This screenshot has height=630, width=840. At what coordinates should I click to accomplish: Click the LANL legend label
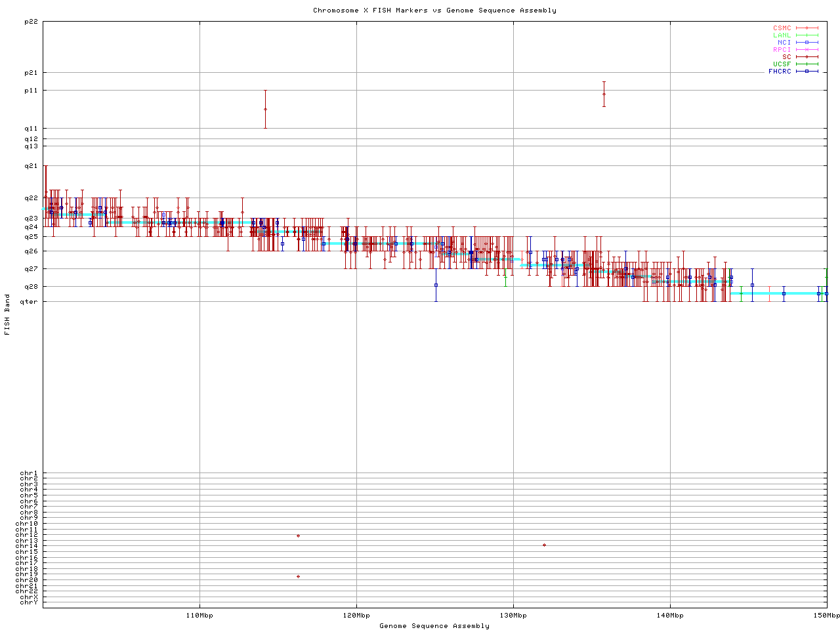782,35
